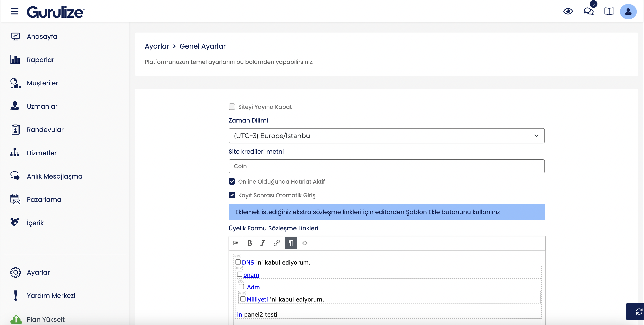Screen dimensions: 644x325
Task: Open chat messages with badge 6
Action: click(589, 11)
